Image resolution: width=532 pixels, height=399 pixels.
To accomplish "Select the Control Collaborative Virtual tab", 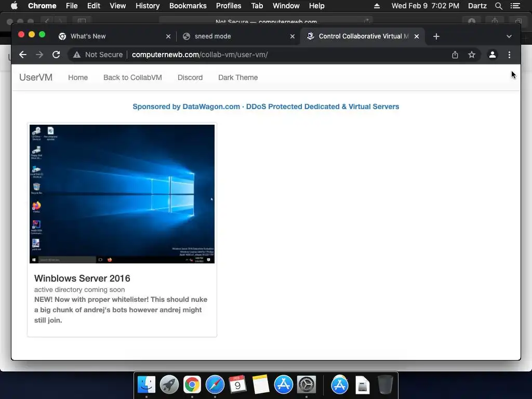I will [x=362, y=36].
